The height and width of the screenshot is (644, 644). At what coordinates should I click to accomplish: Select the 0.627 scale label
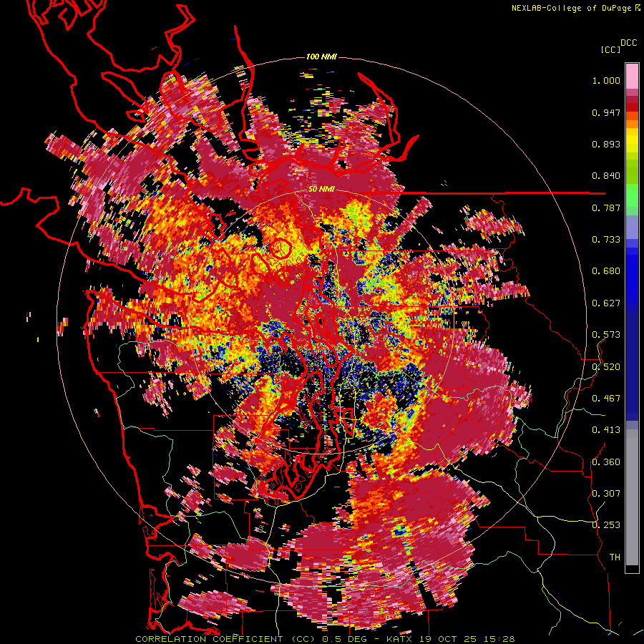(606, 303)
